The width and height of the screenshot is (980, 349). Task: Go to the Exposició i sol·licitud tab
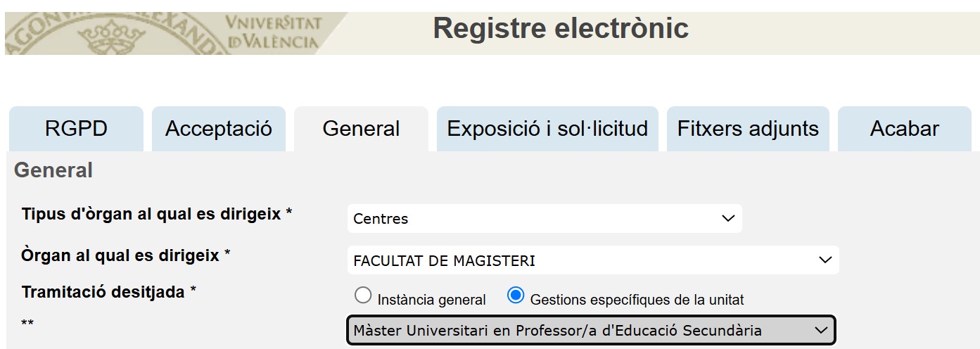[547, 129]
